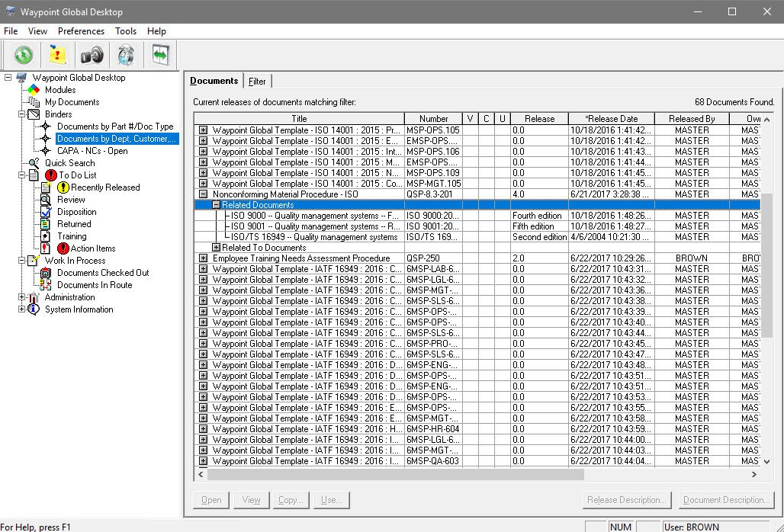The width and height of the screenshot is (784, 532).
Task: Click the Waypoint Global Desktop root computer icon
Action: tap(21, 78)
